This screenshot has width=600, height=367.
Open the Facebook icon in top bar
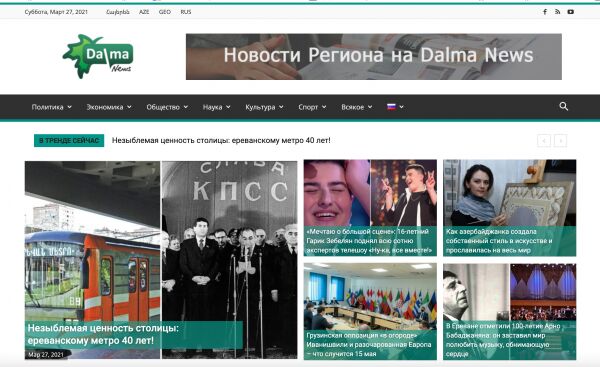click(545, 12)
